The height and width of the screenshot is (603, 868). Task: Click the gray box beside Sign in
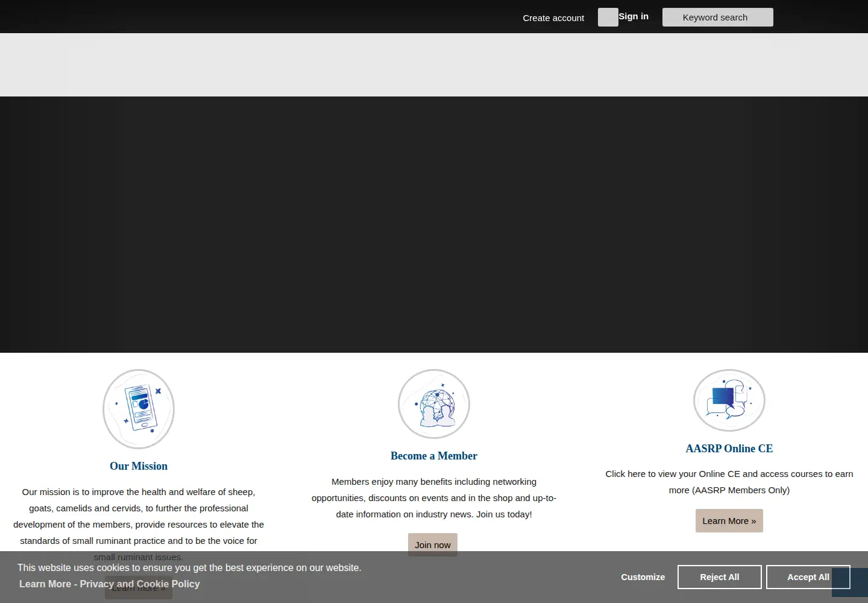pyautogui.click(x=608, y=17)
